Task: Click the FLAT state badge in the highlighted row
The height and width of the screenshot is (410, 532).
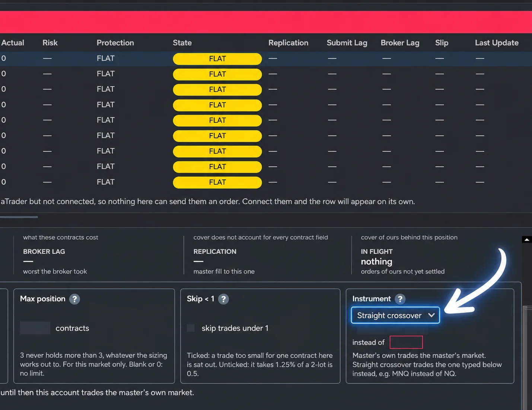Action: point(217,59)
